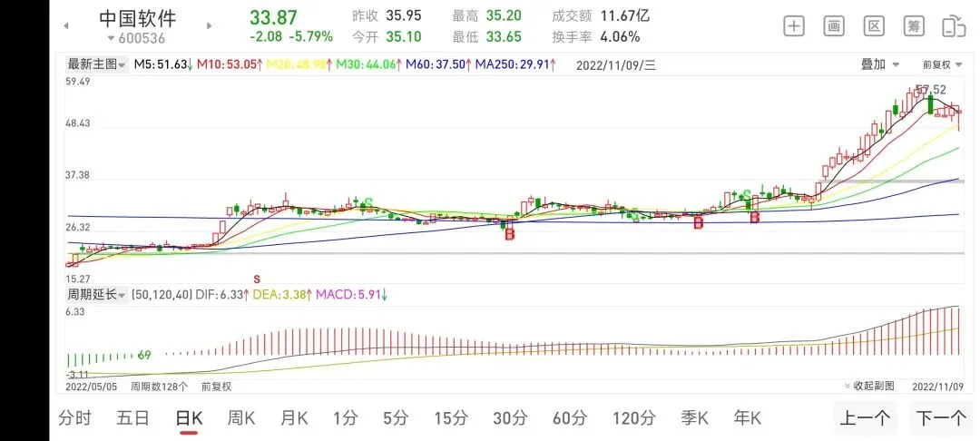Switch to the 分时 tab
The width and height of the screenshot is (980, 441).
pos(74,418)
